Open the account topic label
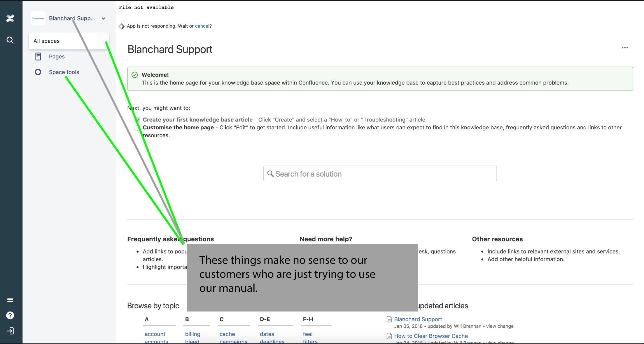The width and height of the screenshot is (644, 344). click(155, 334)
